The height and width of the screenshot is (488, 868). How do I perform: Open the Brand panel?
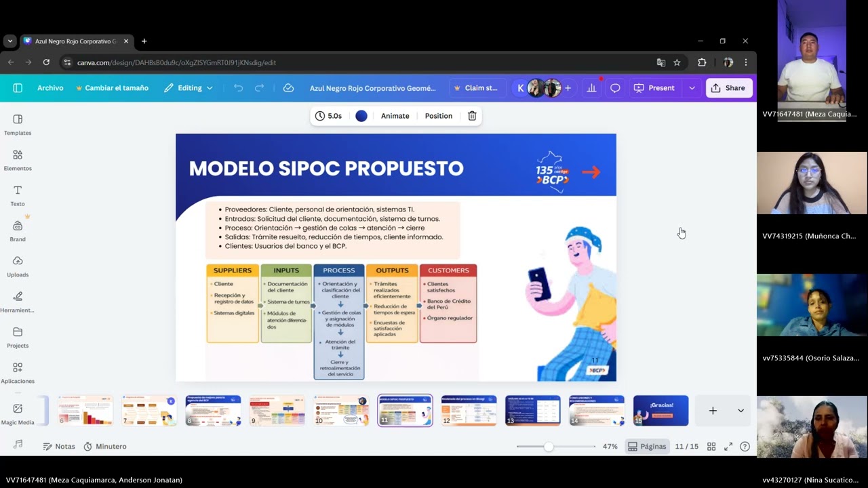coord(18,231)
